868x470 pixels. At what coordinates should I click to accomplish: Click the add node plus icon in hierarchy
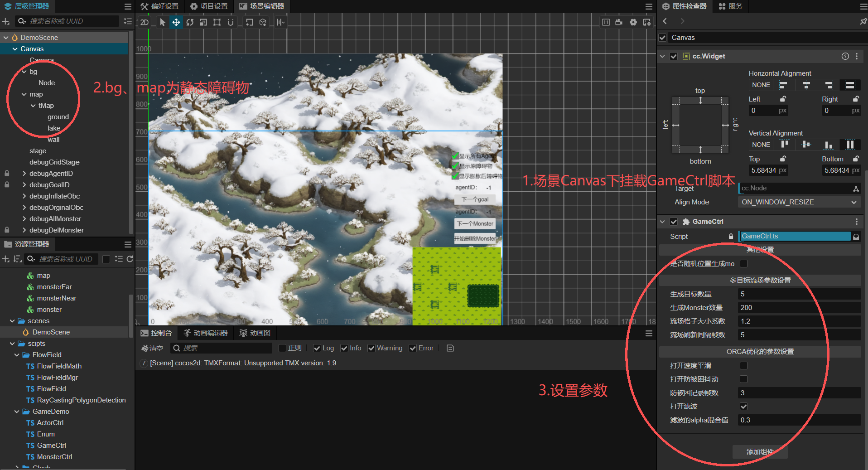6,21
